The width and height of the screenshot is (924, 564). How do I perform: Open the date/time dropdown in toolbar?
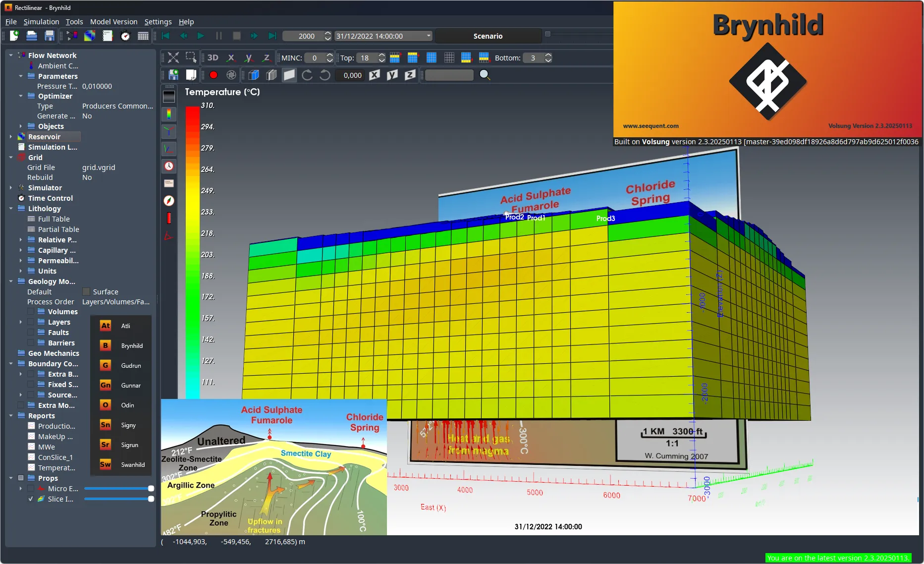[429, 36]
